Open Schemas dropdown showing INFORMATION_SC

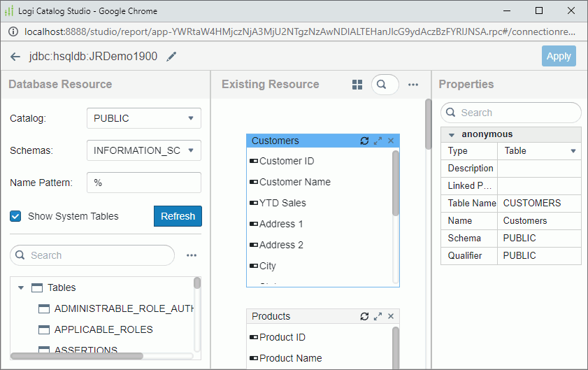point(143,150)
